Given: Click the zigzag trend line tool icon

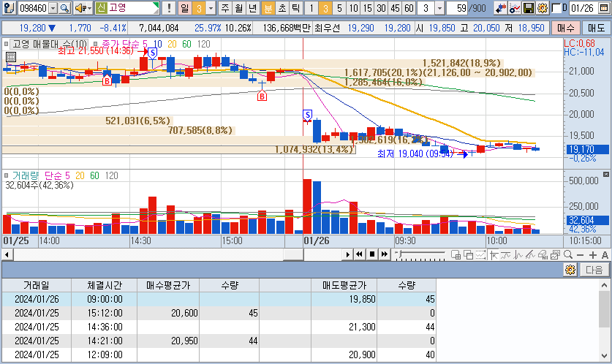Looking at the screenshot, I should [518, 255].
